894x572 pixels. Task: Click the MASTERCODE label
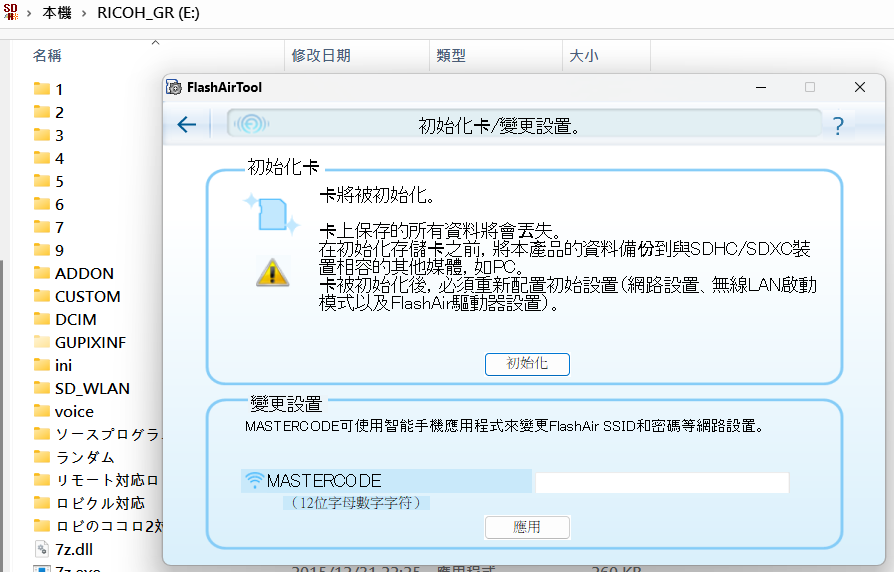[324, 481]
